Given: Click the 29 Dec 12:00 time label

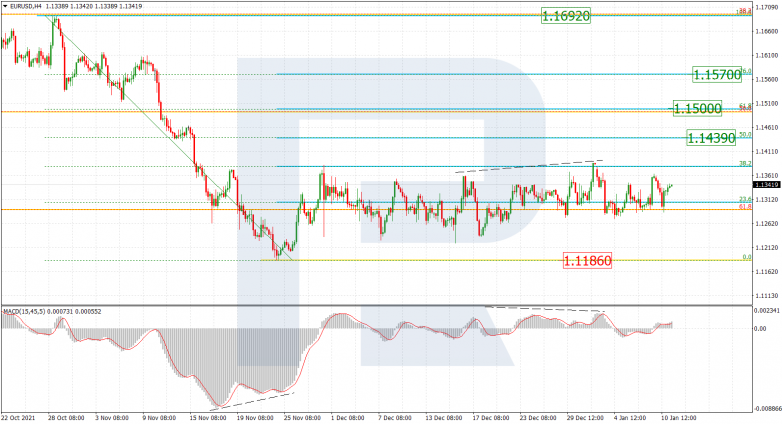Looking at the screenshot, I should click(585, 418).
